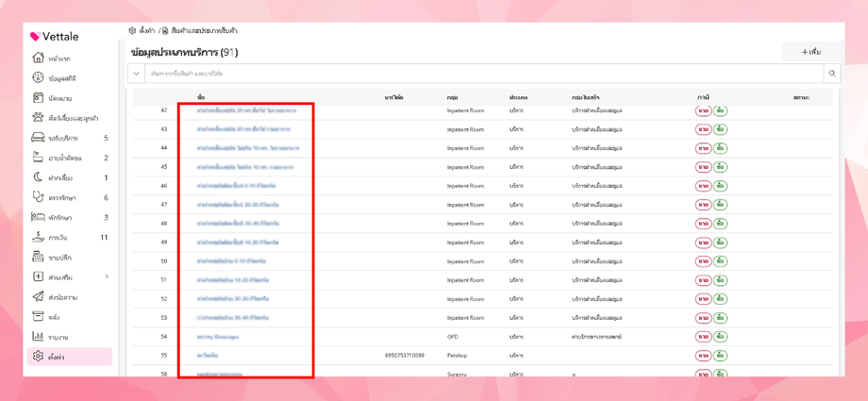This screenshot has width=868, height=401.
Task: Open waiting-for-service sofa icon
Action: (x=38, y=138)
